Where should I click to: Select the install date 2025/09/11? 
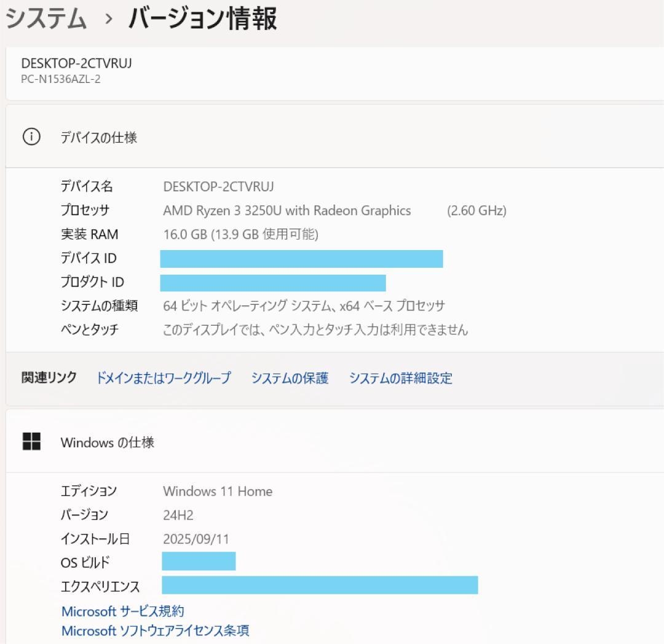click(196, 539)
